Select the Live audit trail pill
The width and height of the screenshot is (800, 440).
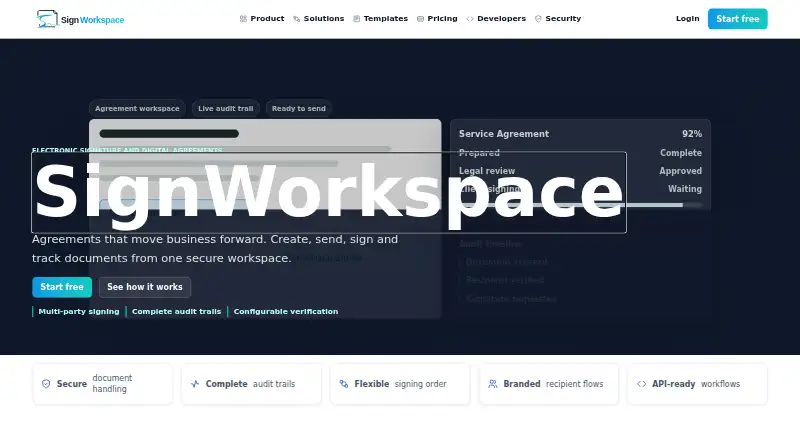tap(226, 108)
